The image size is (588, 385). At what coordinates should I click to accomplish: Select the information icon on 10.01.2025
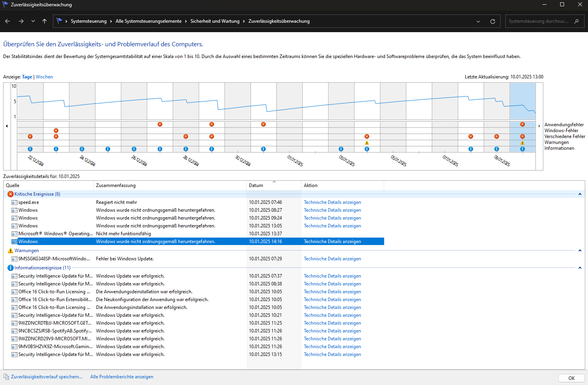(523, 149)
